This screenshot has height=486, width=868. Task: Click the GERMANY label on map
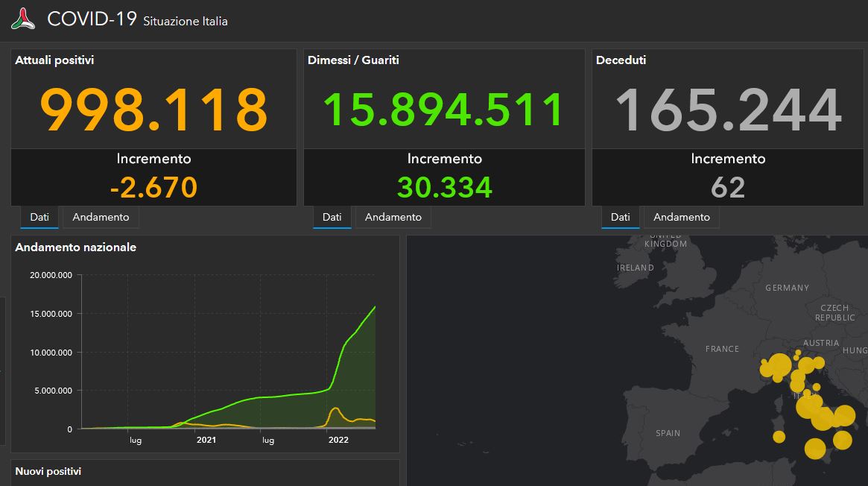pos(788,288)
